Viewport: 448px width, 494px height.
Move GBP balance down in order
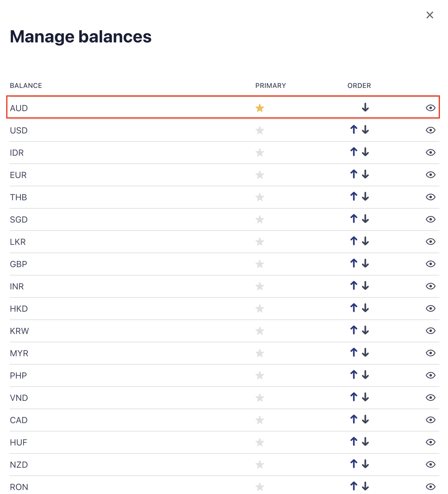365,263
